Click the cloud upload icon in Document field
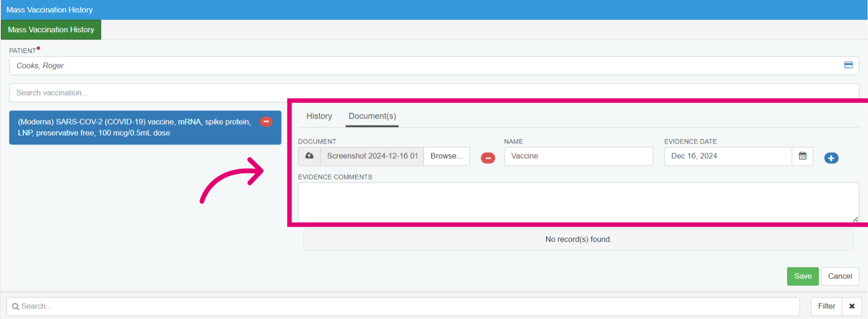 click(309, 156)
